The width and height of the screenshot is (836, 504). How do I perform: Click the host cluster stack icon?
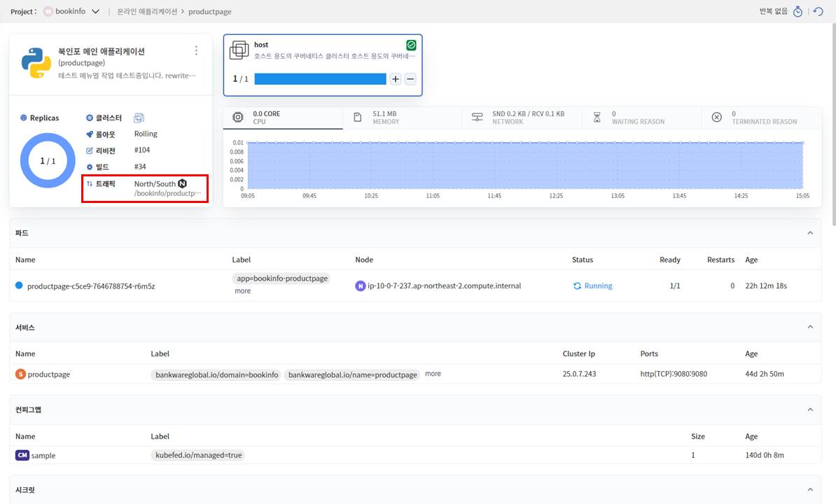click(x=239, y=50)
